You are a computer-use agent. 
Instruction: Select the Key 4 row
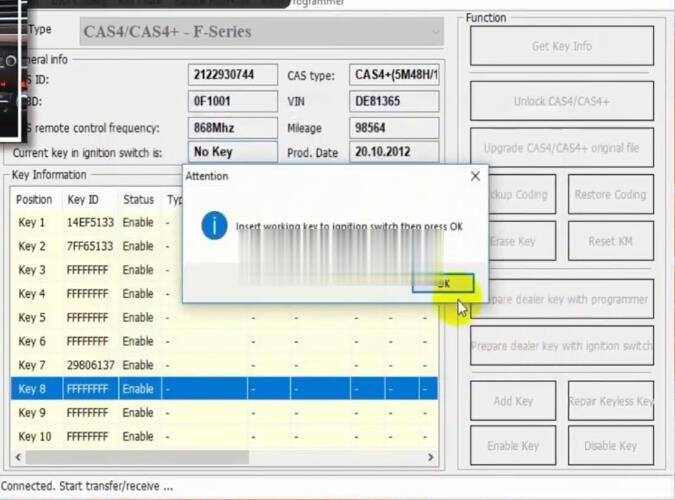pyautogui.click(x=97, y=294)
